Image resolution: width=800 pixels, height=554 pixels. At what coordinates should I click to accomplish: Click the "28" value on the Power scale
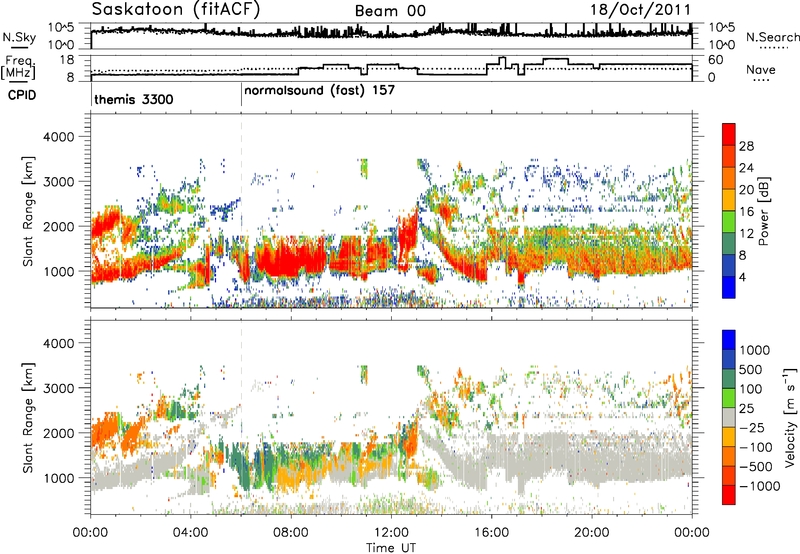[x=746, y=146]
